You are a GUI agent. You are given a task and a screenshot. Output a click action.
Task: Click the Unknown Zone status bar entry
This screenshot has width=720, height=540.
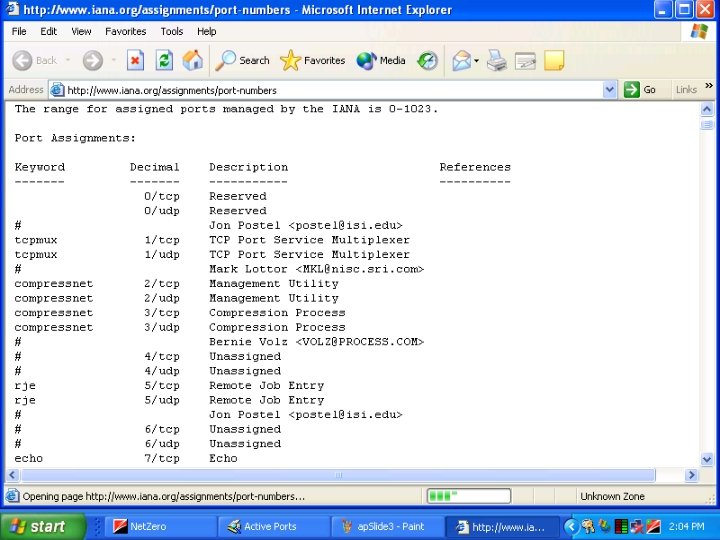(x=612, y=496)
